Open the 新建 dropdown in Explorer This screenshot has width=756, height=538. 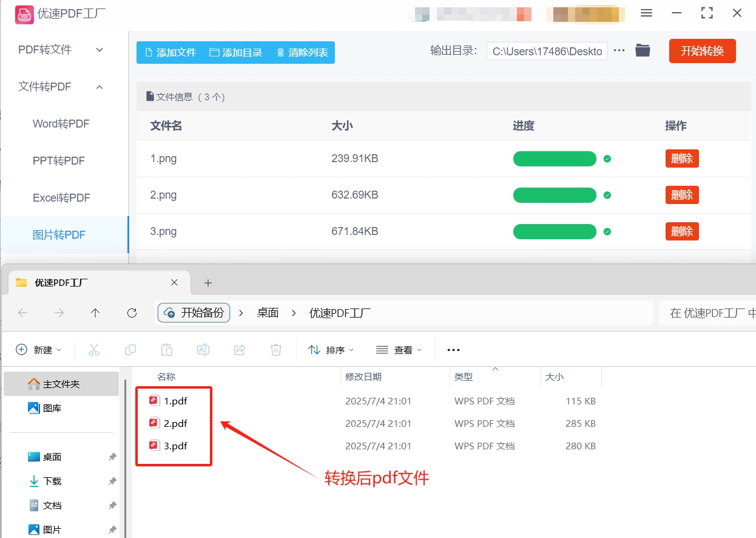[x=38, y=350]
